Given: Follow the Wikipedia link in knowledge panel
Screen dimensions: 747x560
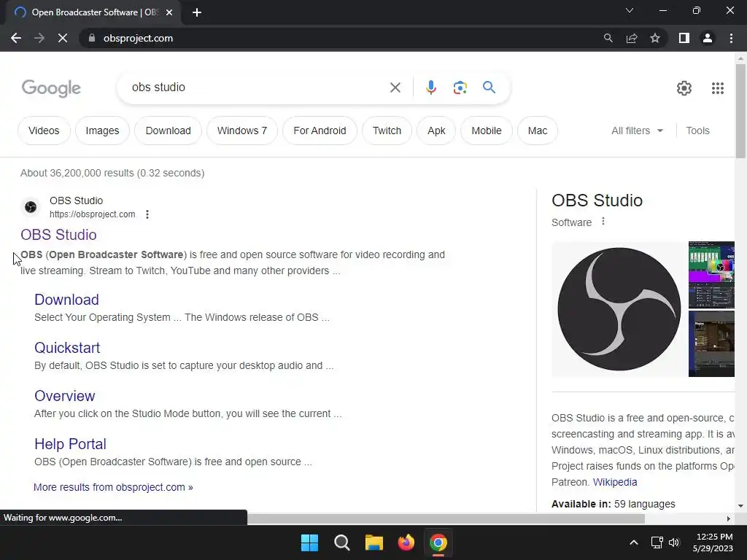Looking at the screenshot, I should click(x=614, y=482).
